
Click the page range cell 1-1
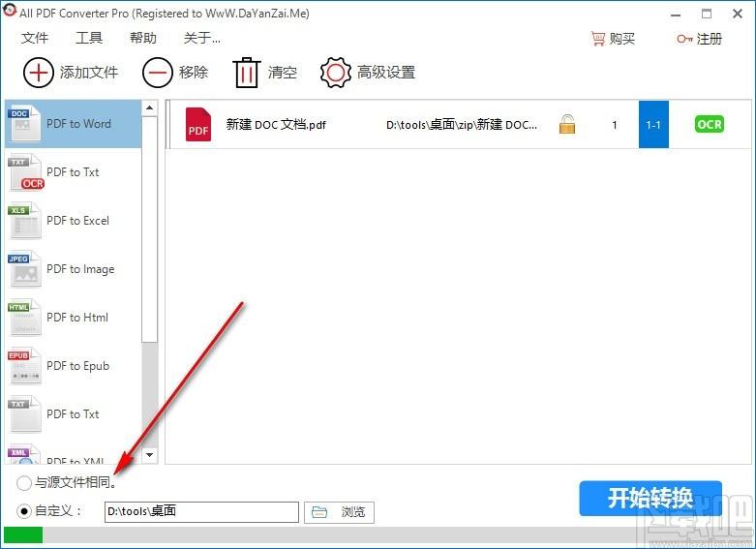tap(653, 125)
